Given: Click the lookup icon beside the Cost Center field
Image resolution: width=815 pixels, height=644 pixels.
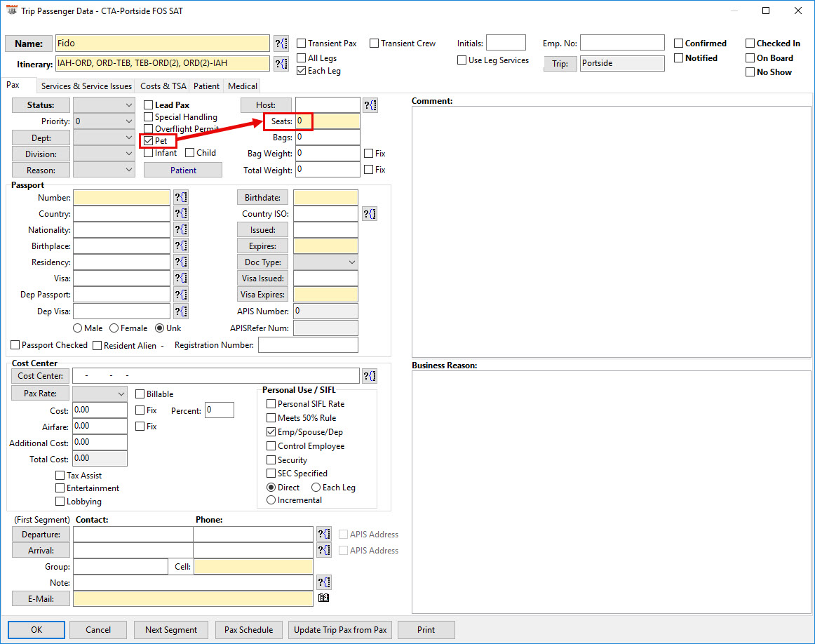Looking at the screenshot, I should pos(370,376).
